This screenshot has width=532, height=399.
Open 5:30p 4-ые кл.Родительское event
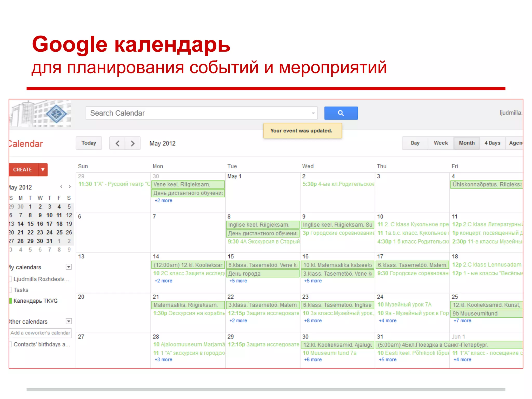(x=338, y=184)
